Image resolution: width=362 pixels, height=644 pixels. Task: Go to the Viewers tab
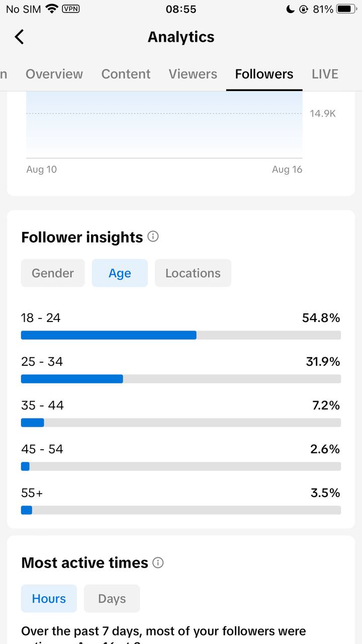pyautogui.click(x=193, y=74)
